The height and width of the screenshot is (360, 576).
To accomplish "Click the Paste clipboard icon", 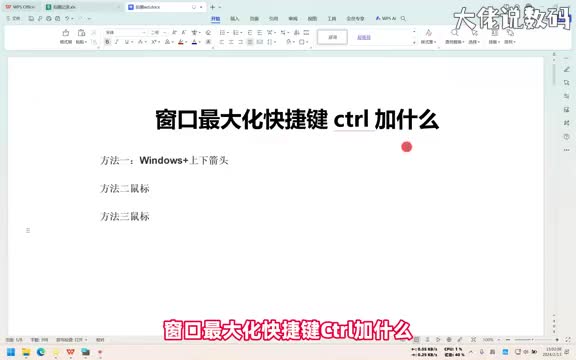I will [x=81, y=33].
